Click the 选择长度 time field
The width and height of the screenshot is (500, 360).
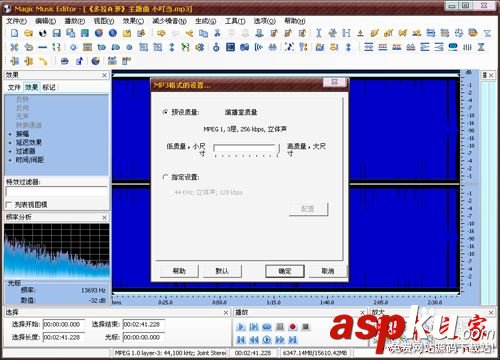pyautogui.click(x=64, y=337)
